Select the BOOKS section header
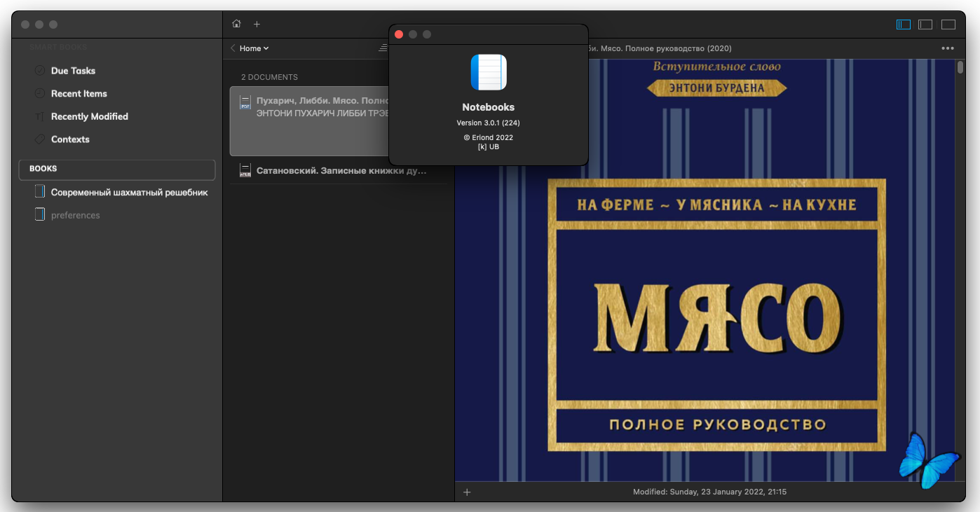Image resolution: width=980 pixels, height=512 pixels. pyautogui.click(x=116, y=169)
